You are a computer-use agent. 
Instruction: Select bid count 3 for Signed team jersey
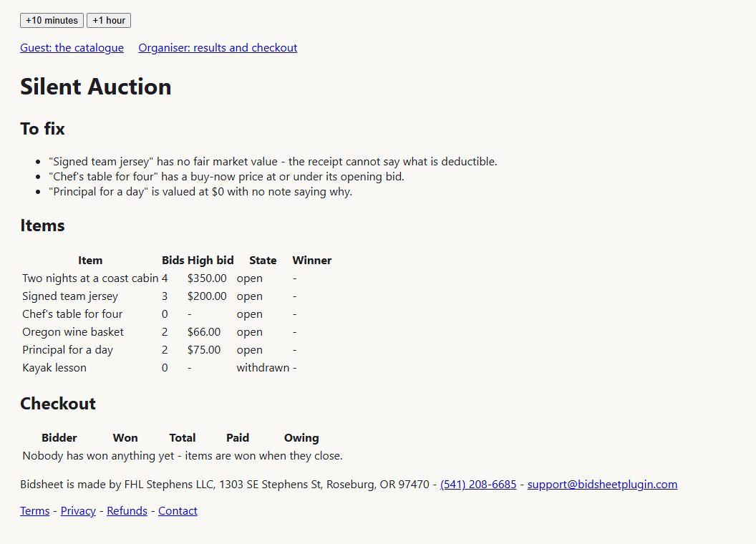[165, 296]
